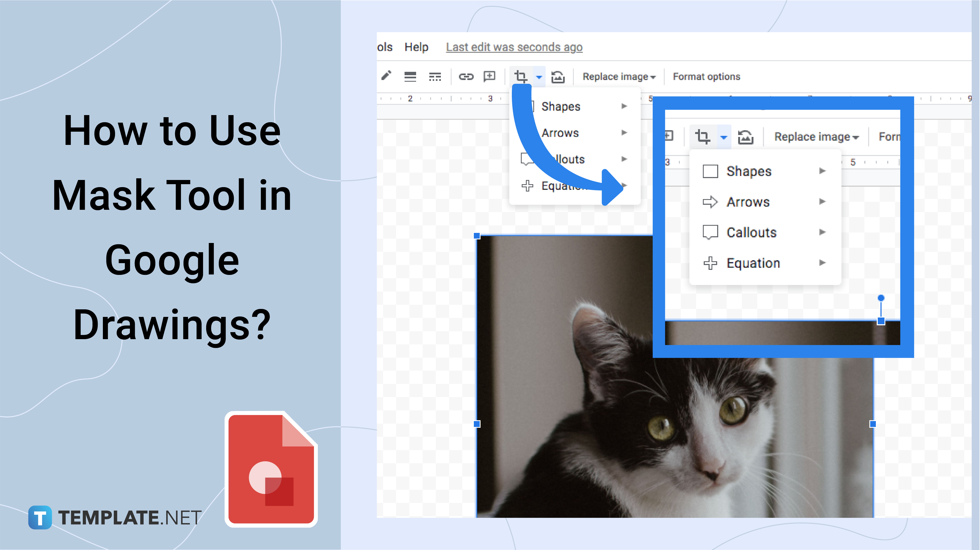The image size is (980, 550).
Task: Click the Shapes rectangle icon in enlarged menu
Action: pyautogui.click(x=710, y=171)
